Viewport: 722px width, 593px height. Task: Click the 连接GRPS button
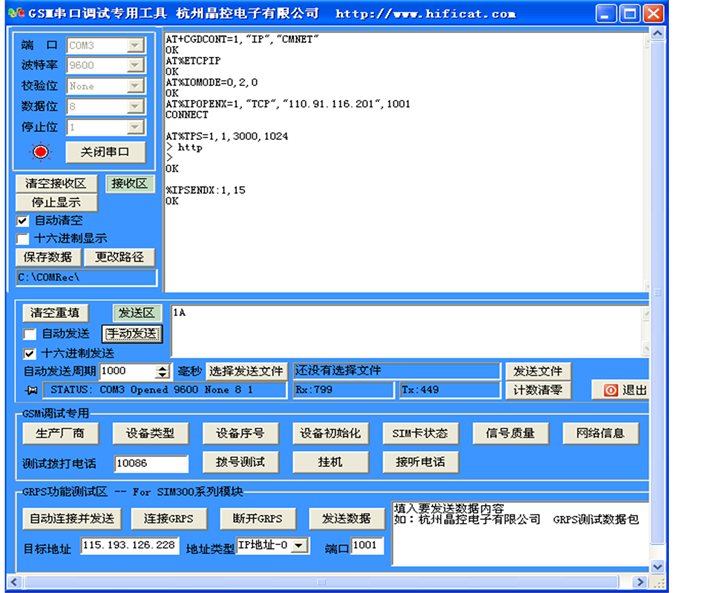[x=169, y=518]
